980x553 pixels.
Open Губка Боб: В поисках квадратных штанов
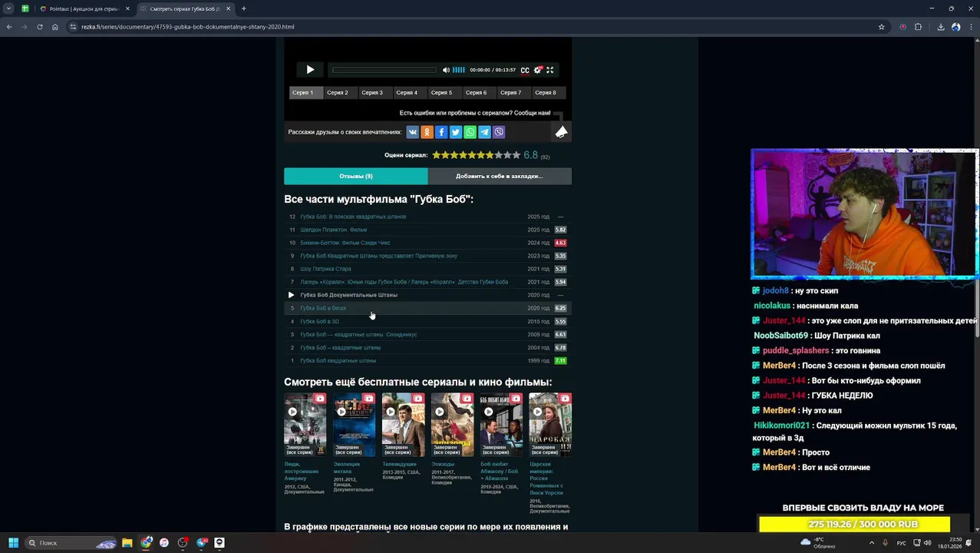pos(353,217)
